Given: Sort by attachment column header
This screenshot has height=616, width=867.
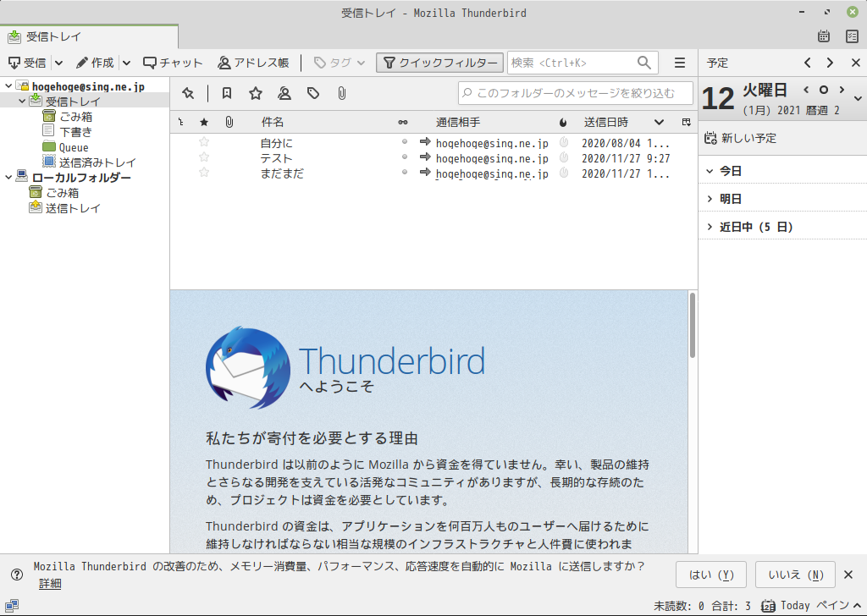Looking at the screenshot, I should 229,122.
